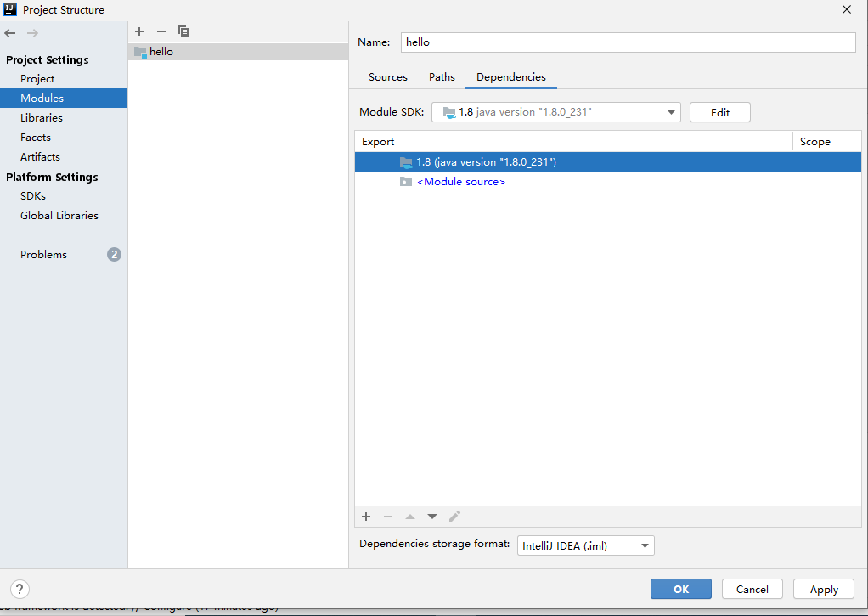Click the Export column header

(x=378, y=142)
